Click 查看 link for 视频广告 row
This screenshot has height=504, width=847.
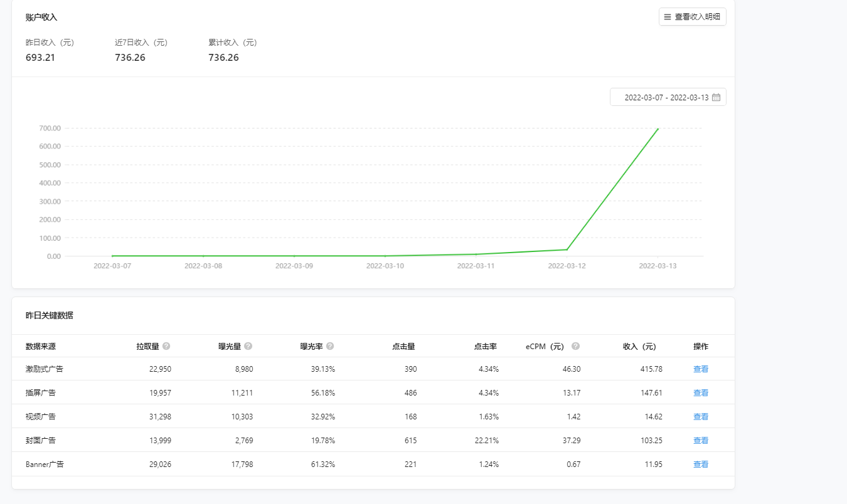click(x=701, y=417)
